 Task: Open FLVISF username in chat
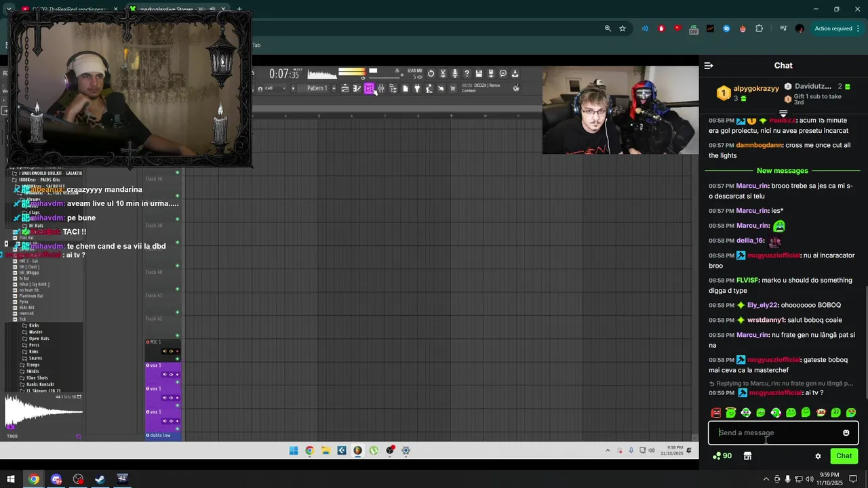[747, 281]
